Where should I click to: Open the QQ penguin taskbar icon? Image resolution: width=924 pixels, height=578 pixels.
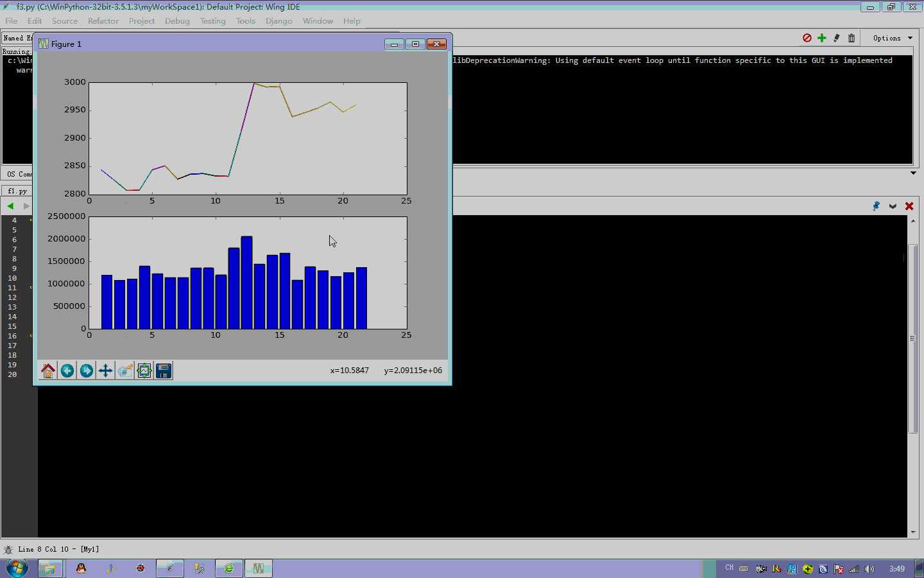coord(81,568)
